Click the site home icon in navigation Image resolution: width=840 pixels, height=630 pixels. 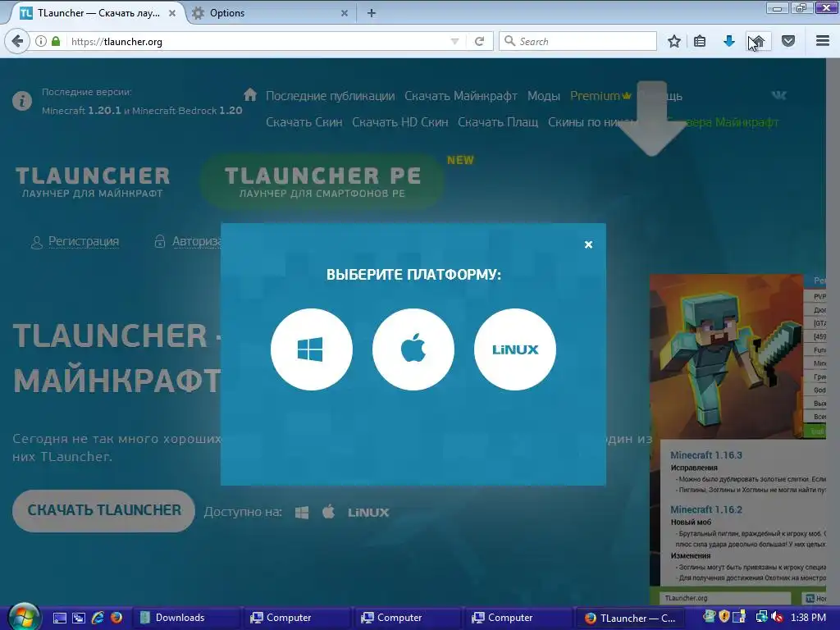(250, 95)
